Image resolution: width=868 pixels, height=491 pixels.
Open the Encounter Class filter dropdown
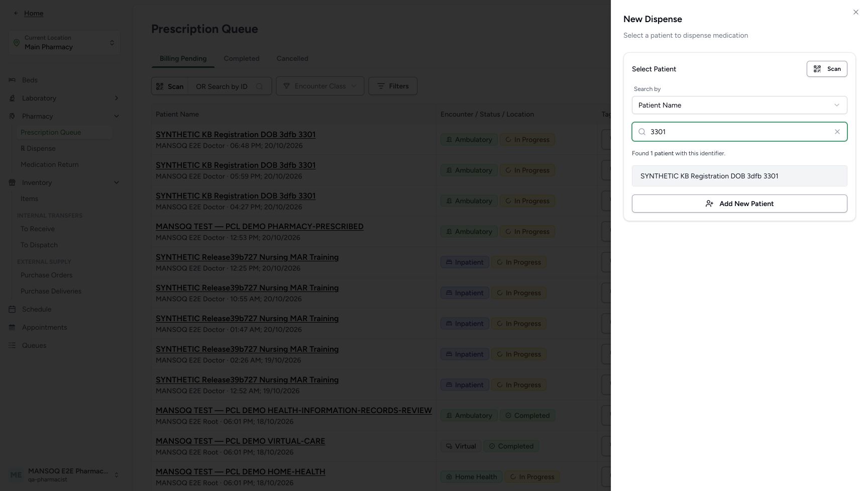tap(320, 86)
